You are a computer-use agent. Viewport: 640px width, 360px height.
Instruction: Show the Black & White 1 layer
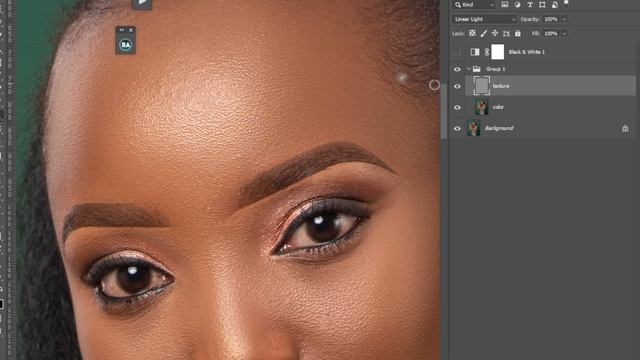pyautogui.click(x=457, y=52)
